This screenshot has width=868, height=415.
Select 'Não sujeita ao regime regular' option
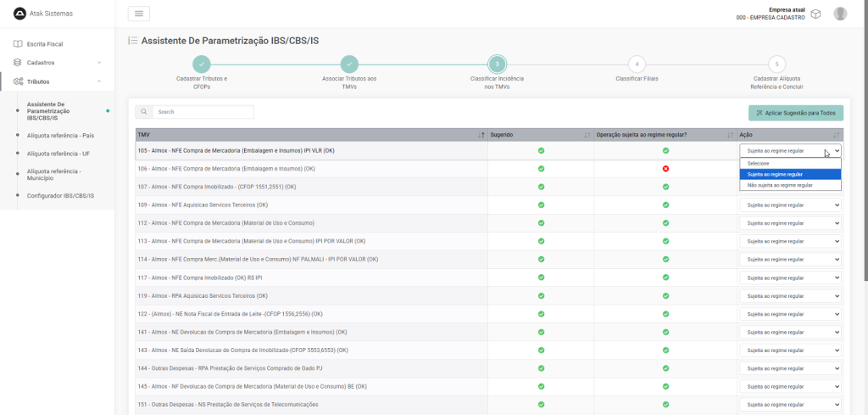click(x=780, y=184)
